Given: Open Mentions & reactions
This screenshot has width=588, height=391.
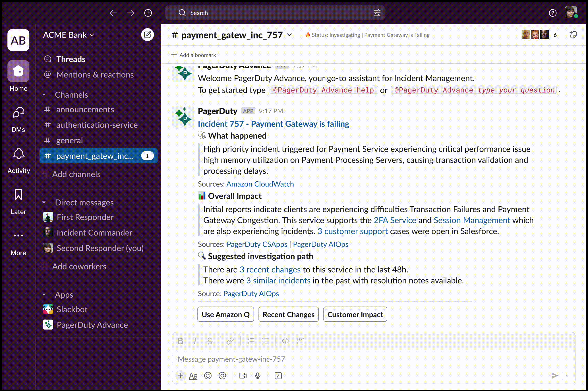Looking at the screenshot, I should point(95,75).
